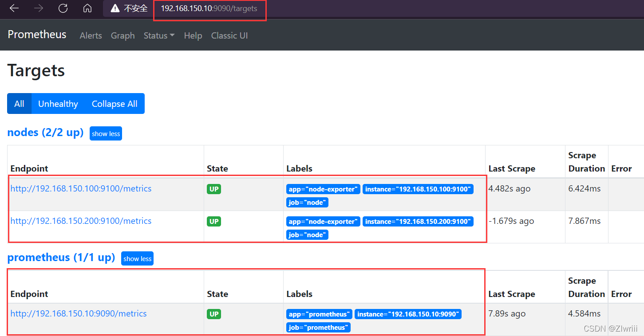This screenshot has height=336, width=644.
Task: Click the 4.482s ago last scrape value
Action: pyautogui.click(x=509, y=189)
